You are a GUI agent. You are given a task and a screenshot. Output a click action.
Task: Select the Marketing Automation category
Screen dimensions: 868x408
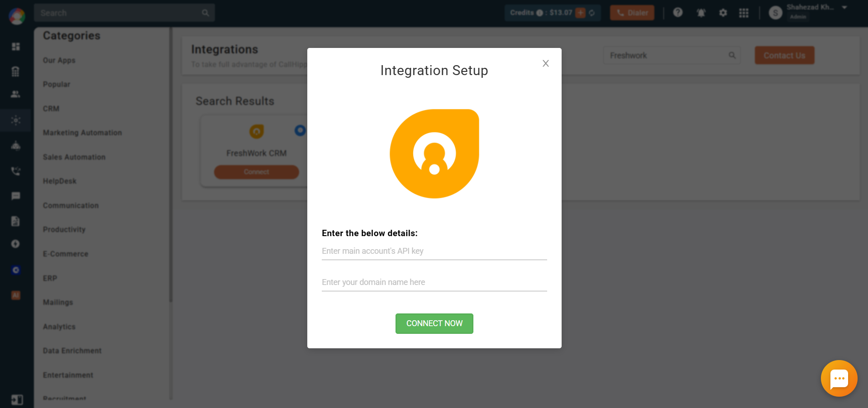click(x=82, y=133)
